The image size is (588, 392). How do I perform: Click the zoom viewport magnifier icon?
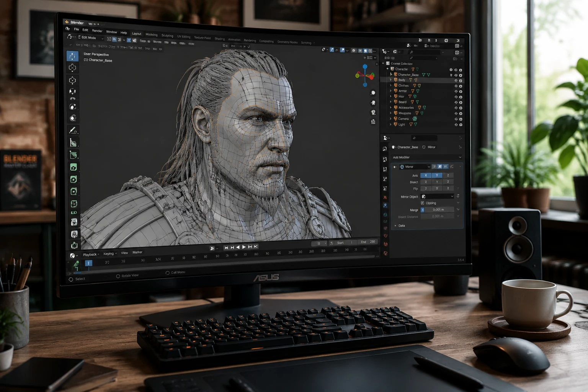tap(373, 93)
